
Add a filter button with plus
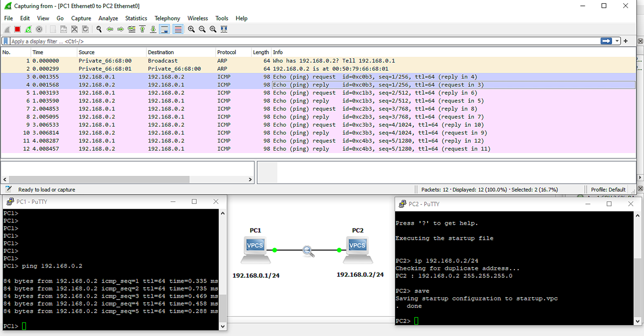click(x=626, y=41)
